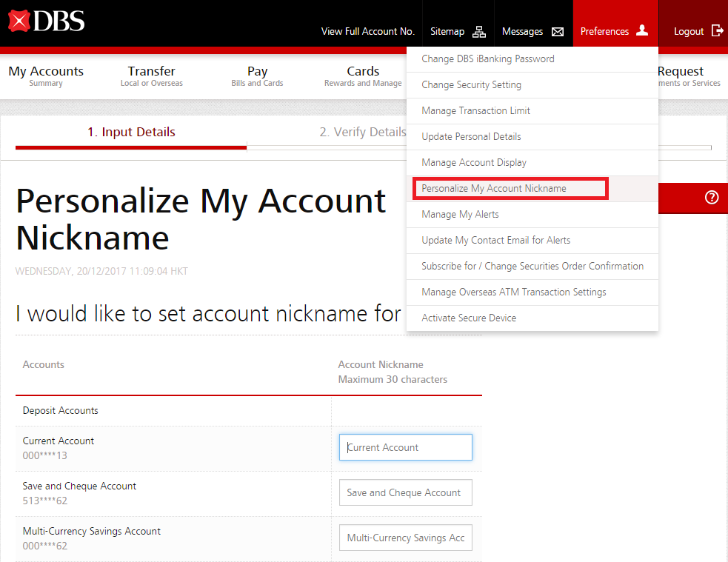728x562 pixels.
Task: Click the DBS logo
Action: 47,22
